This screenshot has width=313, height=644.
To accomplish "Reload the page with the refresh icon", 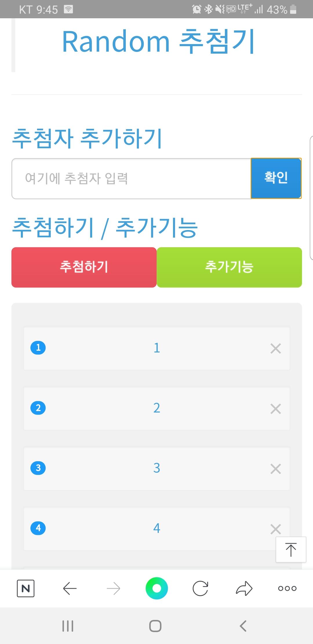I will click(200, 588).
